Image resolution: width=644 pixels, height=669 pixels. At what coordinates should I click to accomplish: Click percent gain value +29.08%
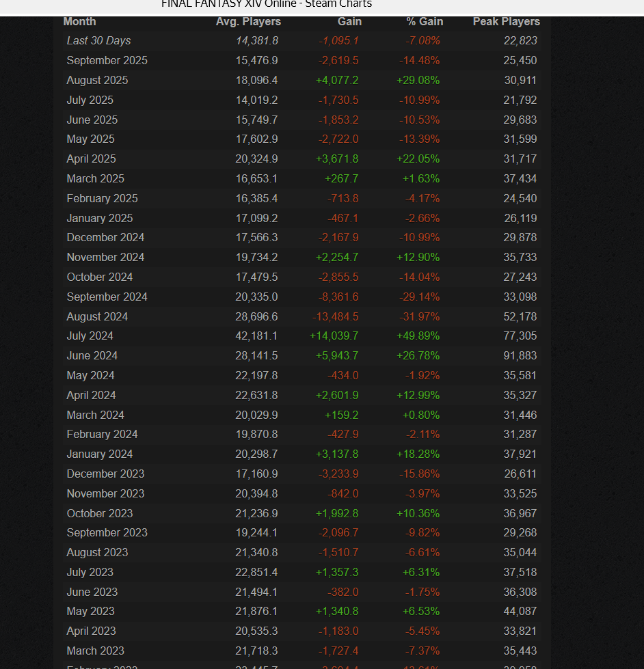(x=418, y=80)
